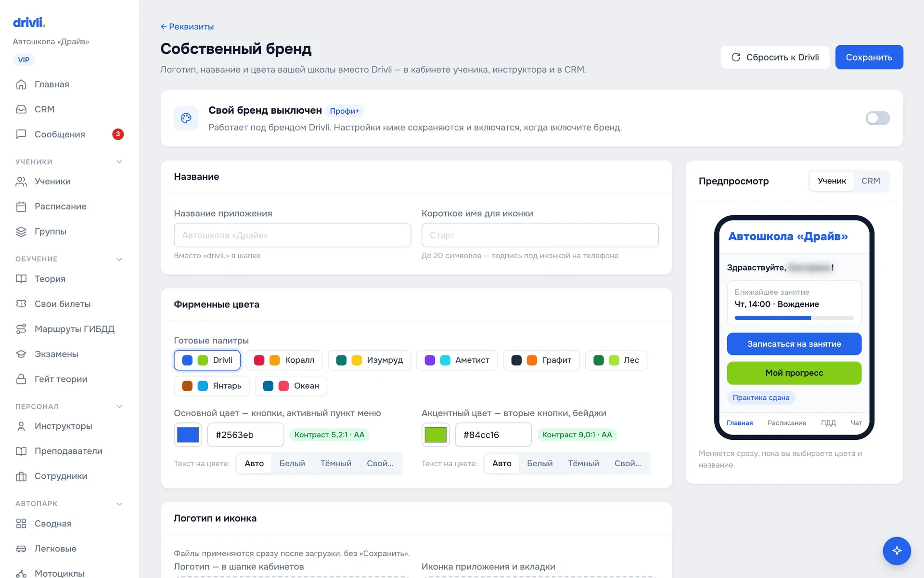
Task: Open Сотрудники via the briefcase icon
Action: coord(21,476)
